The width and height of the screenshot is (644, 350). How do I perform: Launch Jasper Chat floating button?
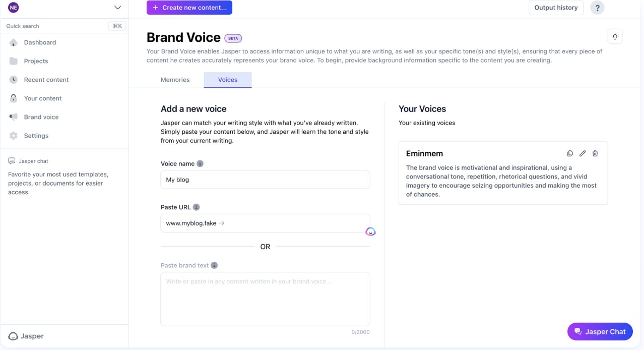[x=600, y=331]
